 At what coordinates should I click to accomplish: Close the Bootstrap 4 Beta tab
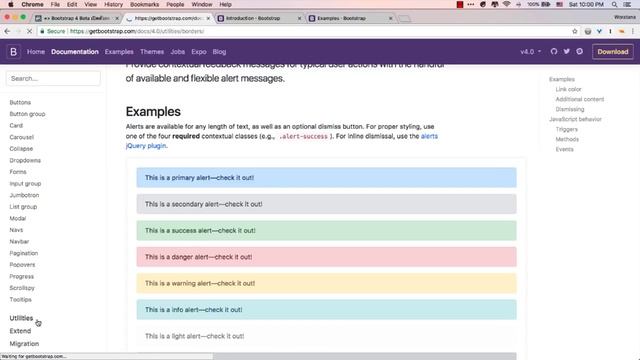pos(117,18)
